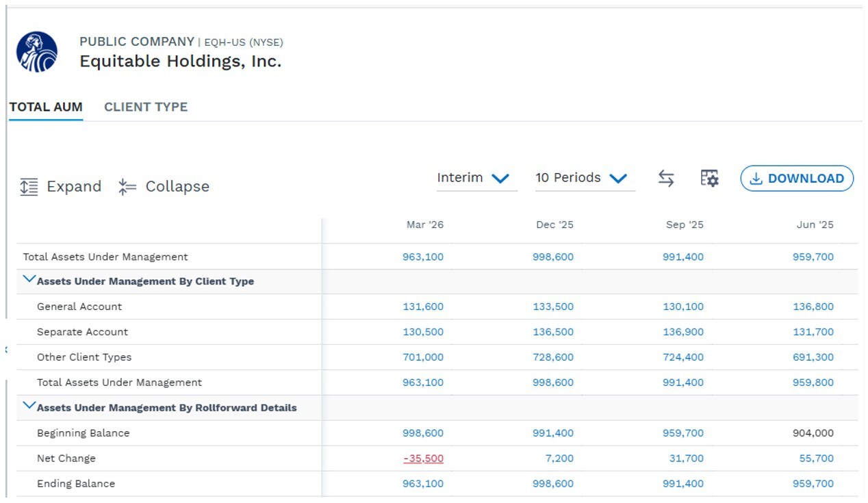Select the Other Client Types row label
The height and width of the screenshot is (503, 868).
(x=84, y=357)
